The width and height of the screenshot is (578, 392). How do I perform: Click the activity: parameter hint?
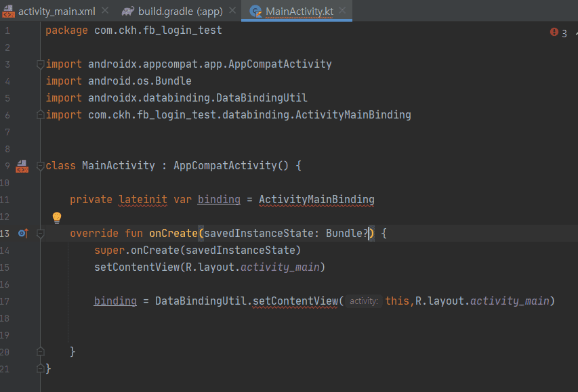[363, 301]
